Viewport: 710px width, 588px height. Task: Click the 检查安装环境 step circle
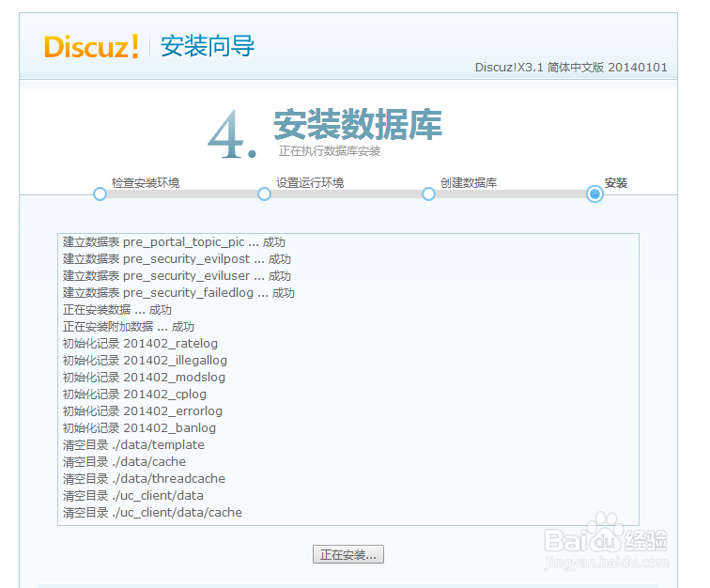click(100, 193)
